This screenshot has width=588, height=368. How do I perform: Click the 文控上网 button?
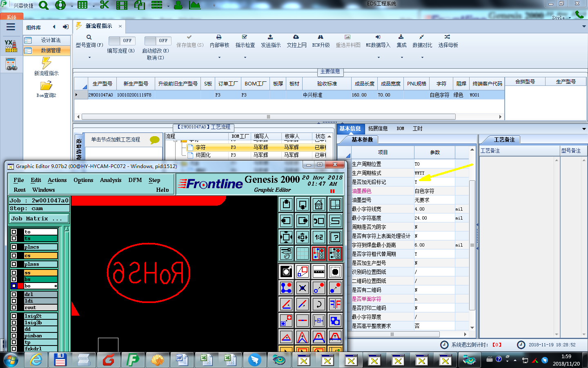(296, 42)
